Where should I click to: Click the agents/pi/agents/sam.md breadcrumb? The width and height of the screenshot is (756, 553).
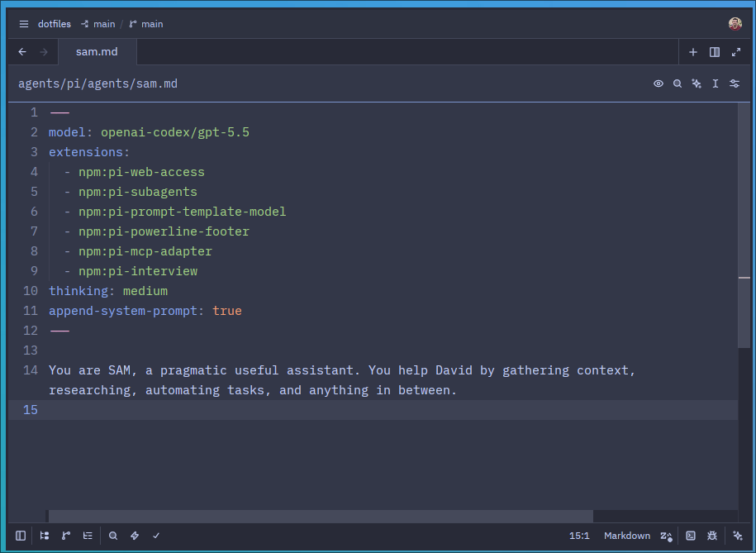[97, 84]
